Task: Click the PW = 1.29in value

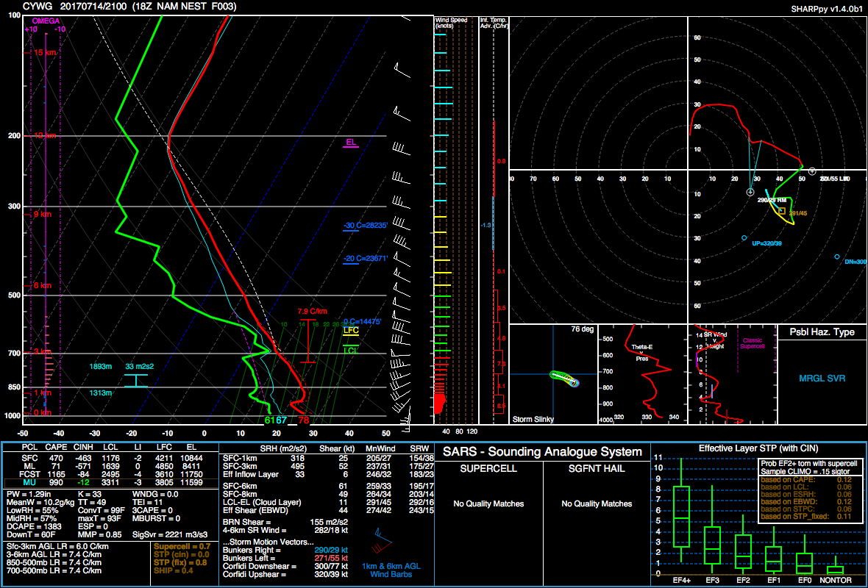Action: [29, 494]
